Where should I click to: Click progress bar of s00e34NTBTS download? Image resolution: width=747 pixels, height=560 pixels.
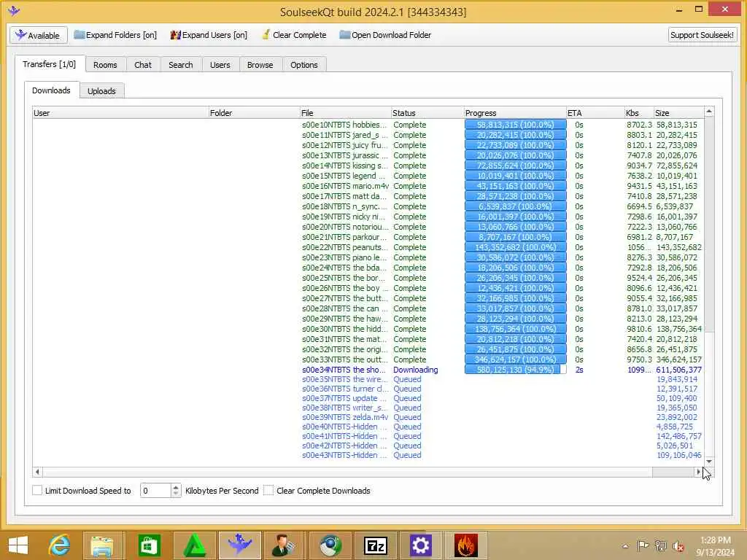(x=516, y=370)
